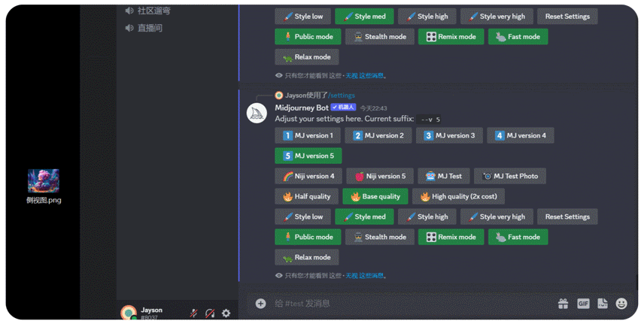644x324 pixels.
Task: Click the 机器人 bot badge
Action: point(343,107)
